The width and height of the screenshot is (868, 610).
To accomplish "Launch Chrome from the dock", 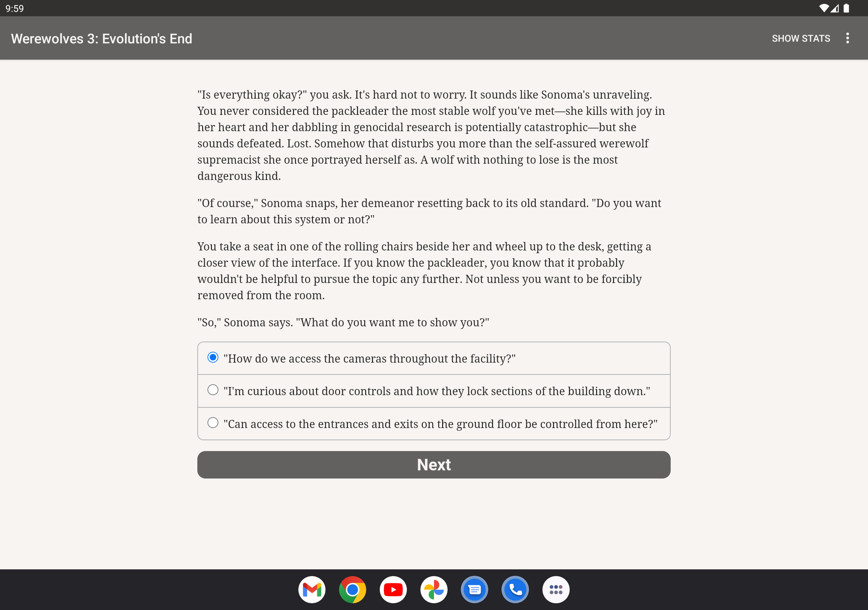I will coord(352,589).
